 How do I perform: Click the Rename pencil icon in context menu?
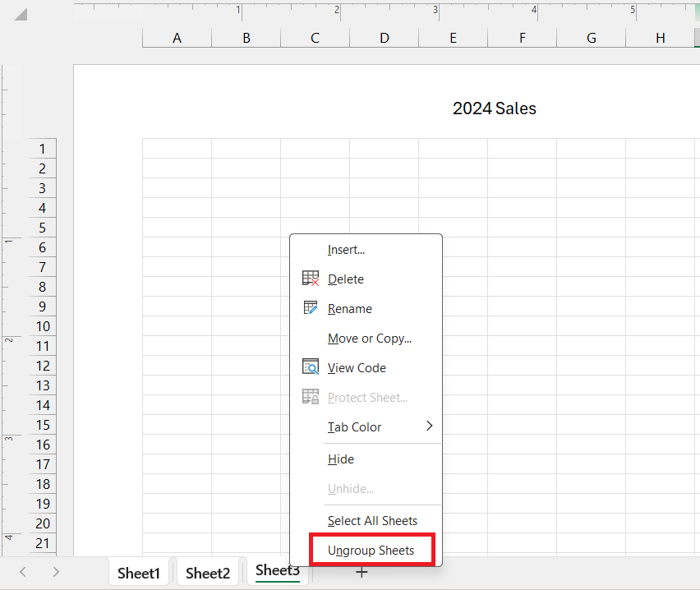(x=311, y=307)
